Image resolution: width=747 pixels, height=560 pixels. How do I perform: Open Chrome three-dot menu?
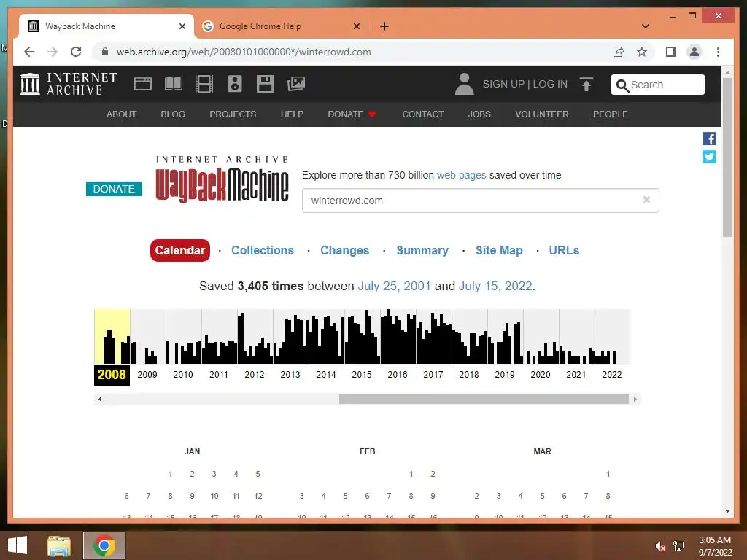click(718, 52)
